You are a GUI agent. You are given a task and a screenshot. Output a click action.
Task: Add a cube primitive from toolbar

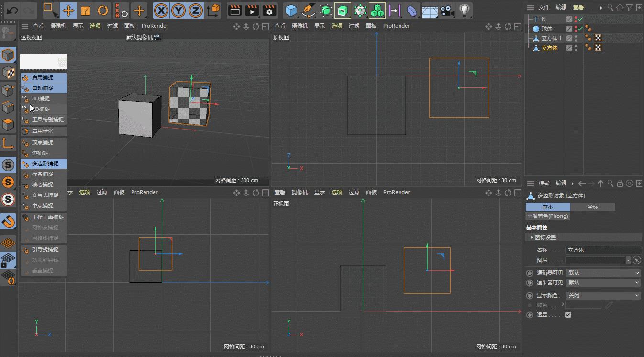pyautogui.click(x=291, y=10)
